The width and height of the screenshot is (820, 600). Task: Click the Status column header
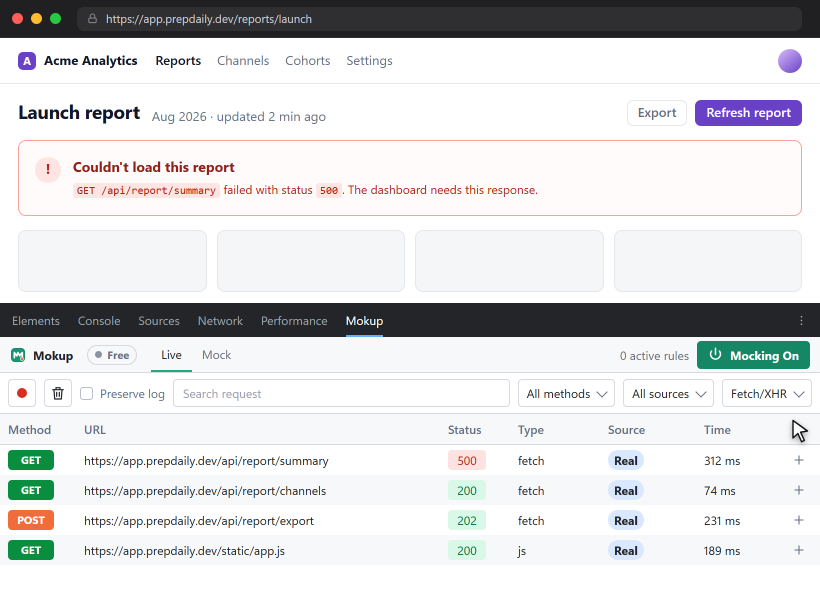[464, 430]
